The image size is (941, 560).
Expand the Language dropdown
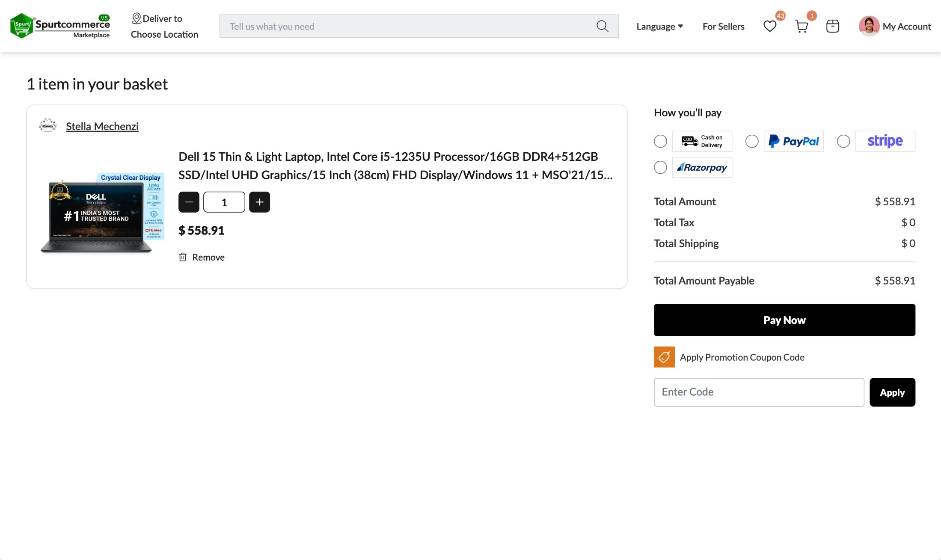(x=659, y=27)
